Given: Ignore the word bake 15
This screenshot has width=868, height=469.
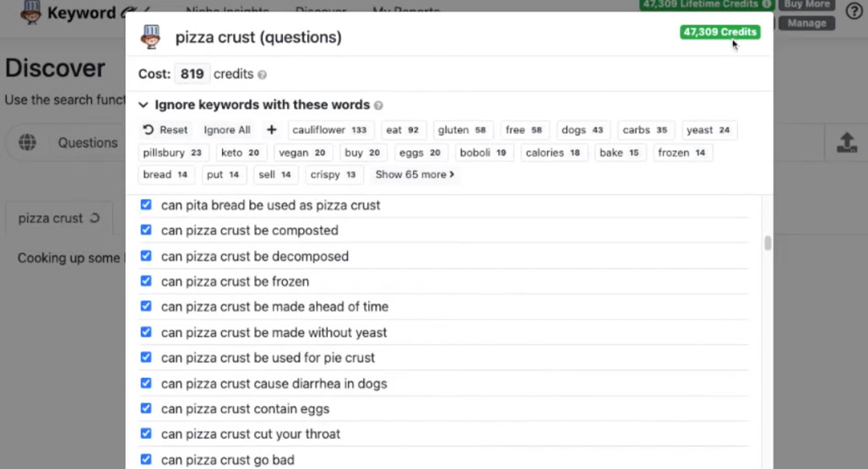Looking at the screenshot, I should (620, 153).
